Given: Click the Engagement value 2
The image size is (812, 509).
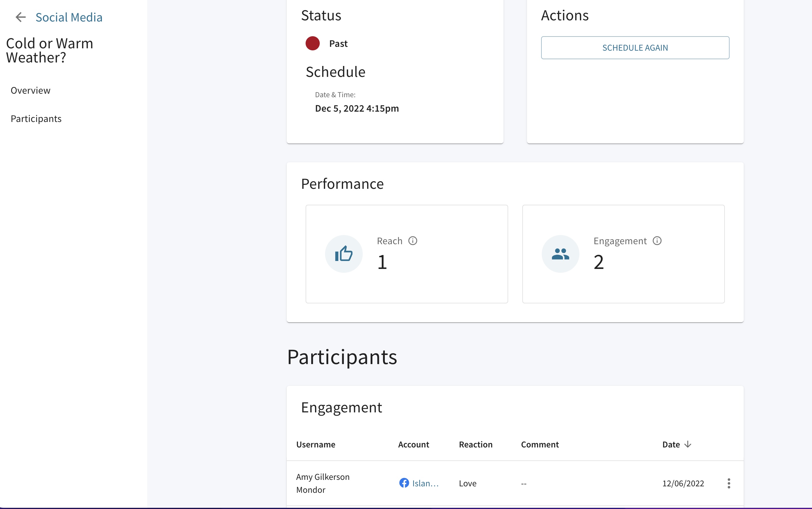Looking at the screenshot, I should pos(599,262).
